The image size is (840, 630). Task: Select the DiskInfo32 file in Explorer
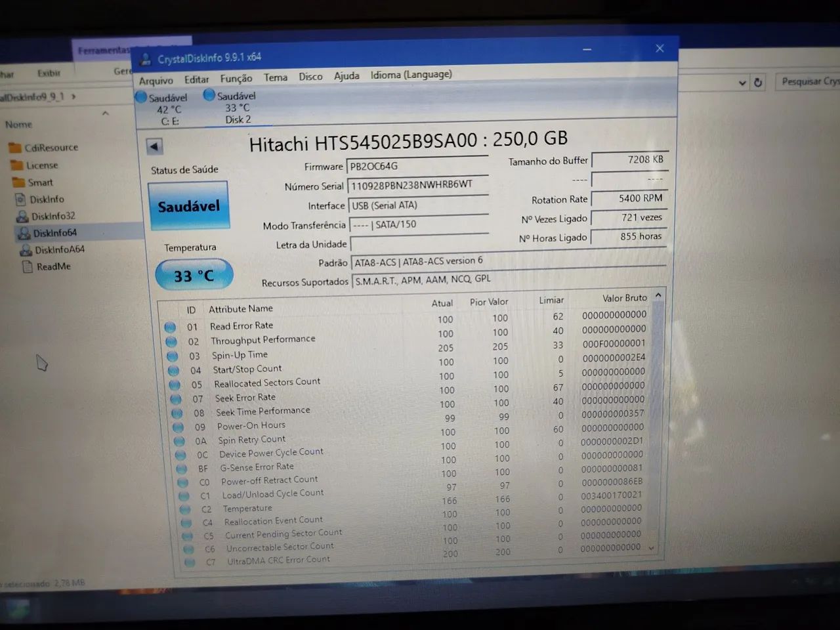(x=45, y=216)
